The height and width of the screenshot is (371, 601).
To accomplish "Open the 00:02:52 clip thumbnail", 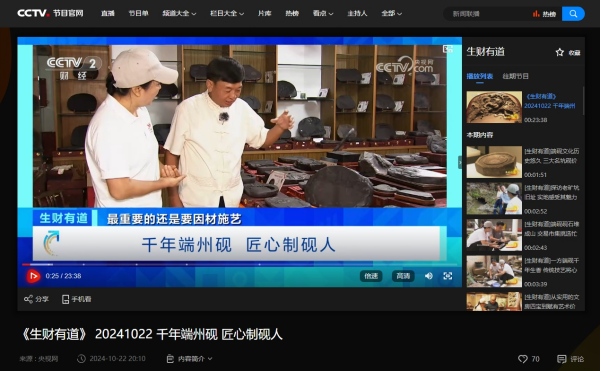I will click(x=494, y=199).
